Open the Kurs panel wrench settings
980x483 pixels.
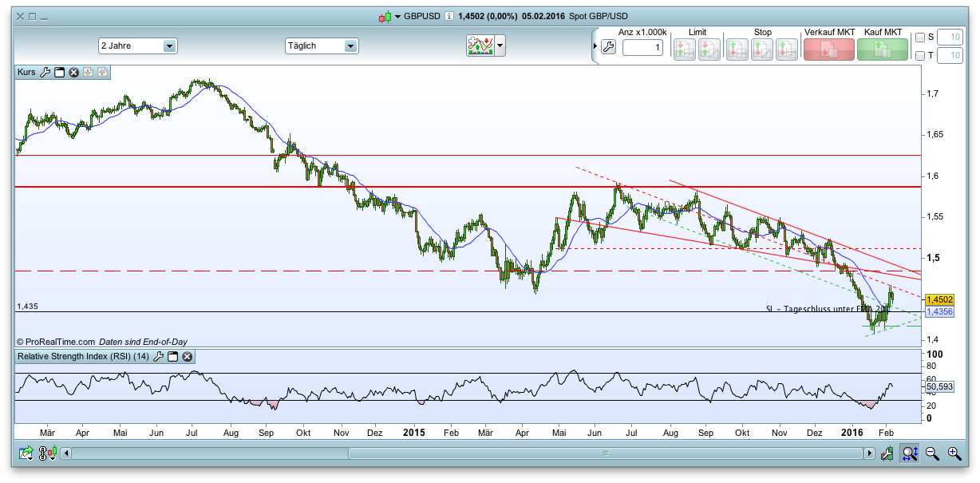click(45, 72)
